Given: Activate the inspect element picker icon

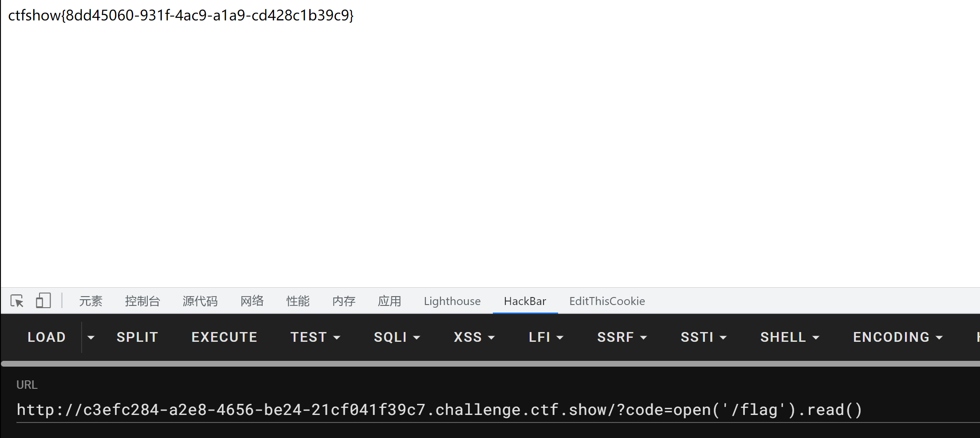Looking at the screenshot, I should [17, 301].
